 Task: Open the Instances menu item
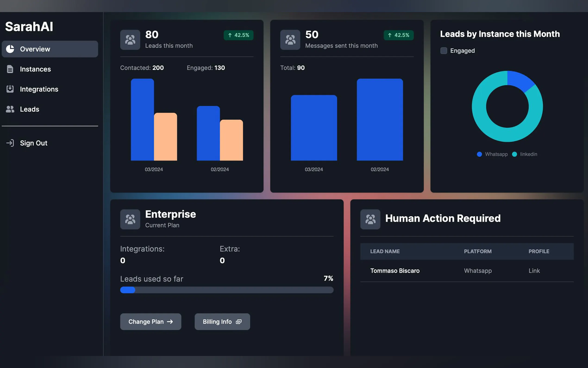point(35,69)
